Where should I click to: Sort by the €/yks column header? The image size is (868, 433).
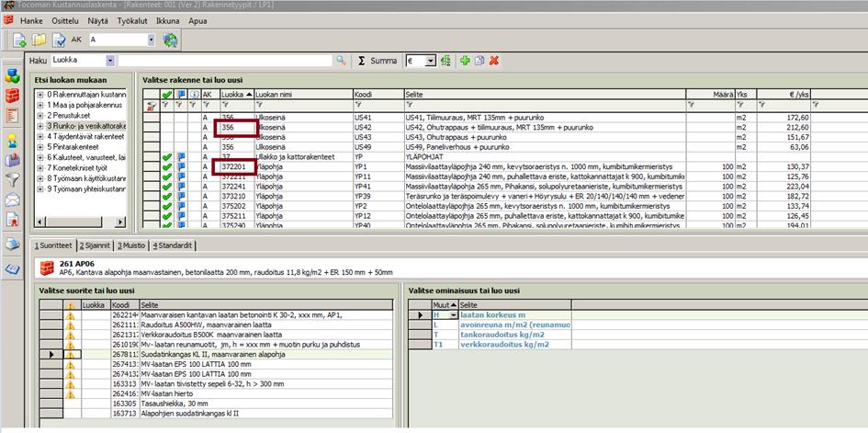coord(783,95)
